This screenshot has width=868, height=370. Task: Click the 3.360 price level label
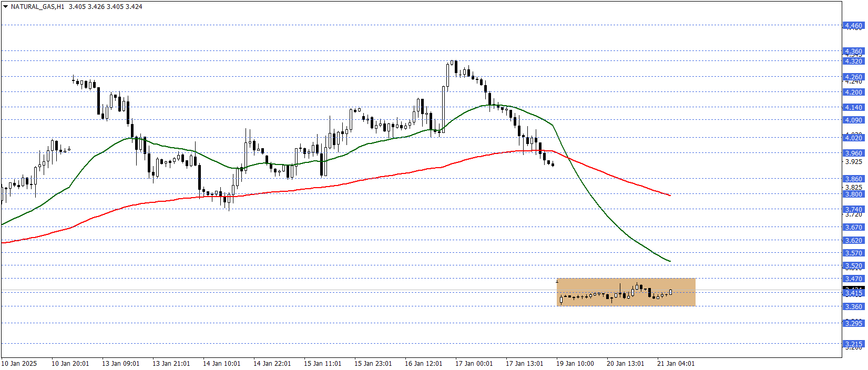pyautogui.click(x=853, y=306)
